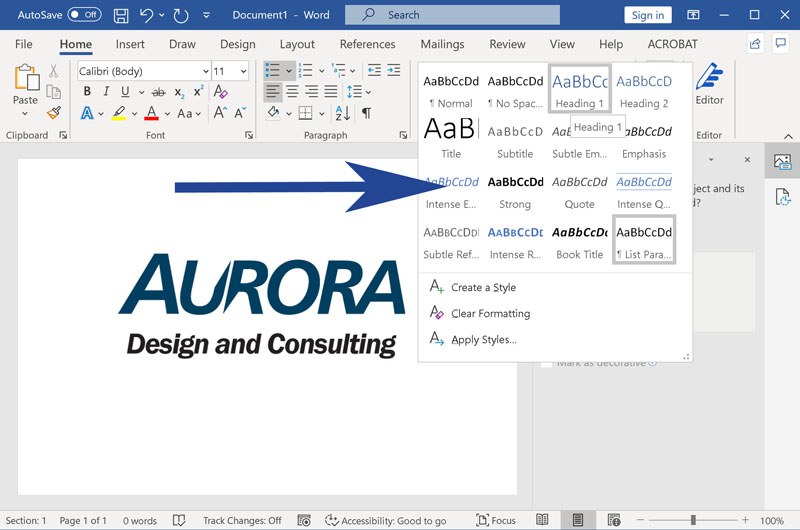The height and width of the screenshot is (530, 800).
Task: Toggle Align Left paragraph
Action: pos(272,92)
